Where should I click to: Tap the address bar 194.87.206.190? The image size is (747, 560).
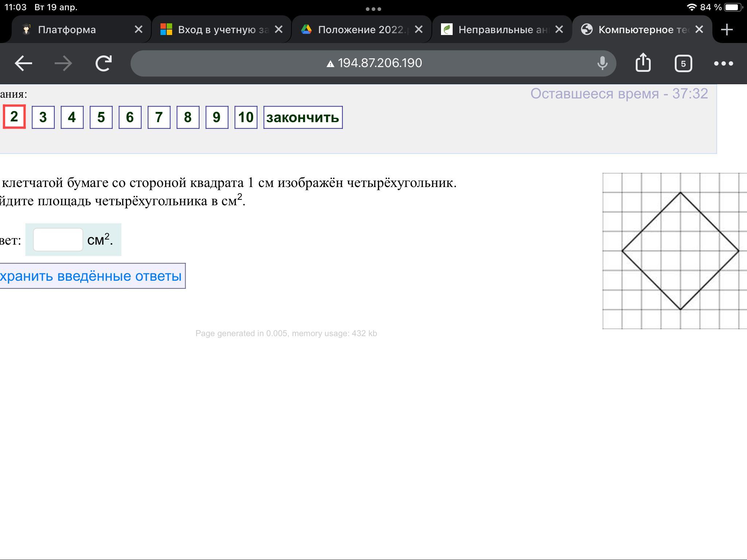373,63
